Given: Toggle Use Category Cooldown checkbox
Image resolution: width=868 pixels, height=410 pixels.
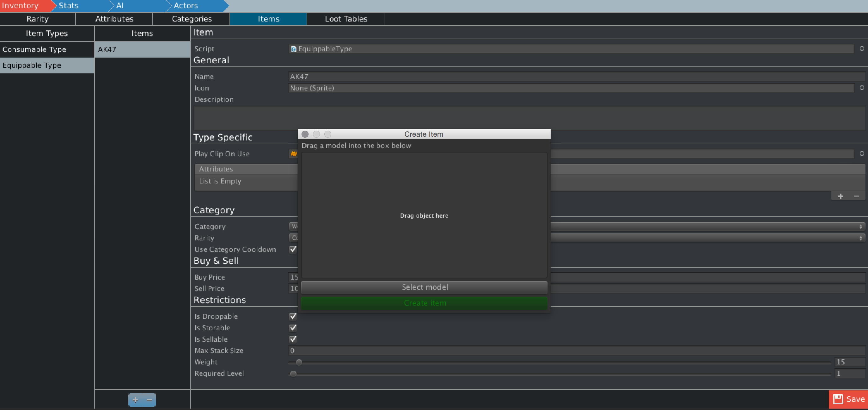Looking at the screenshot, I should tap(293, 249).
